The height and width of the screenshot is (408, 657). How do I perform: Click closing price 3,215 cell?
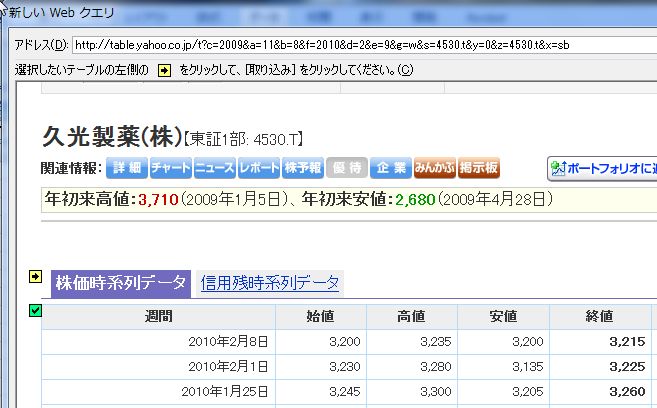tap(600, 342)
